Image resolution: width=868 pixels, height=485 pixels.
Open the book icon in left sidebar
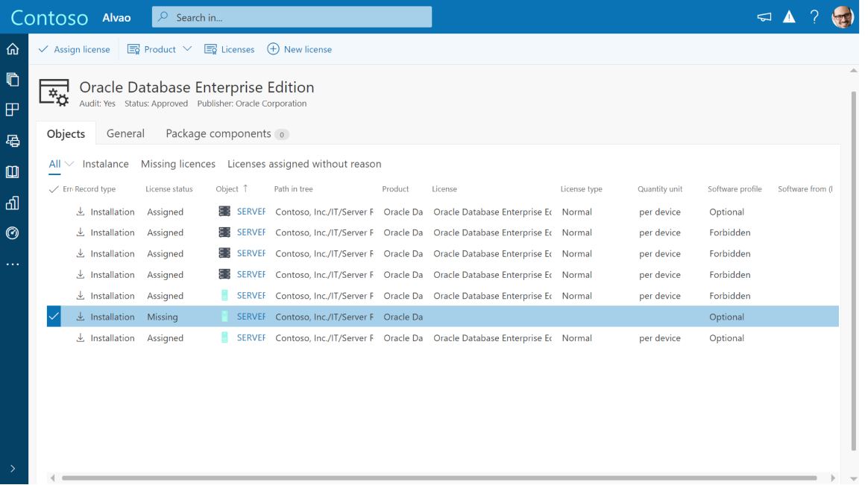(13, 172)
